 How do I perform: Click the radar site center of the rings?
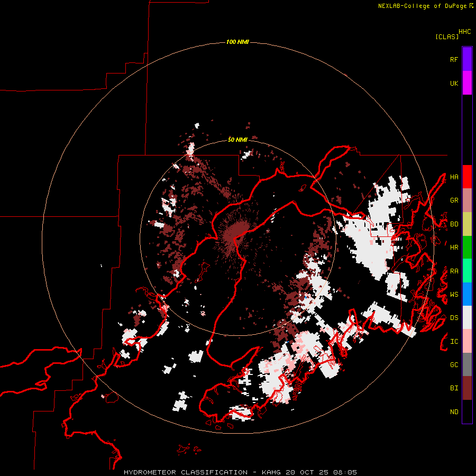click(238, 237)
